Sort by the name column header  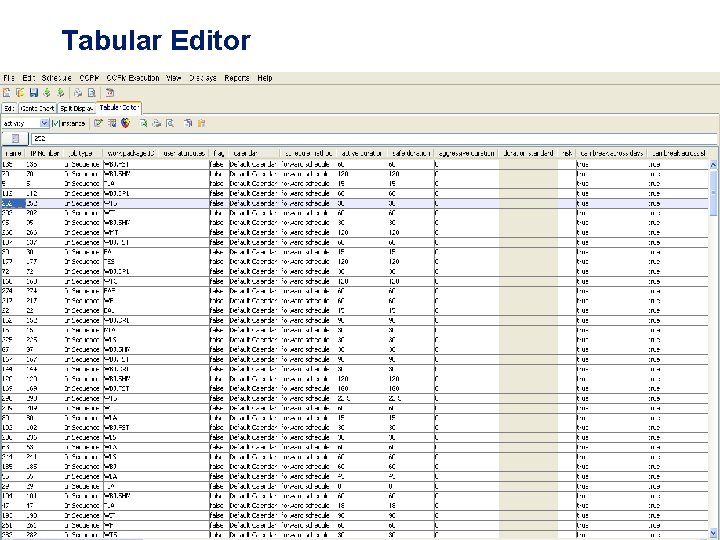pos(13,153)
